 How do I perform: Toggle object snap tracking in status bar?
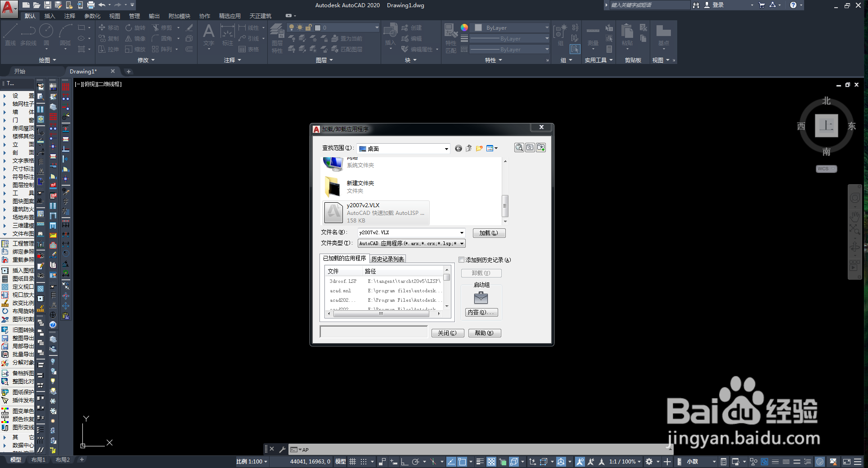point(451,461)
